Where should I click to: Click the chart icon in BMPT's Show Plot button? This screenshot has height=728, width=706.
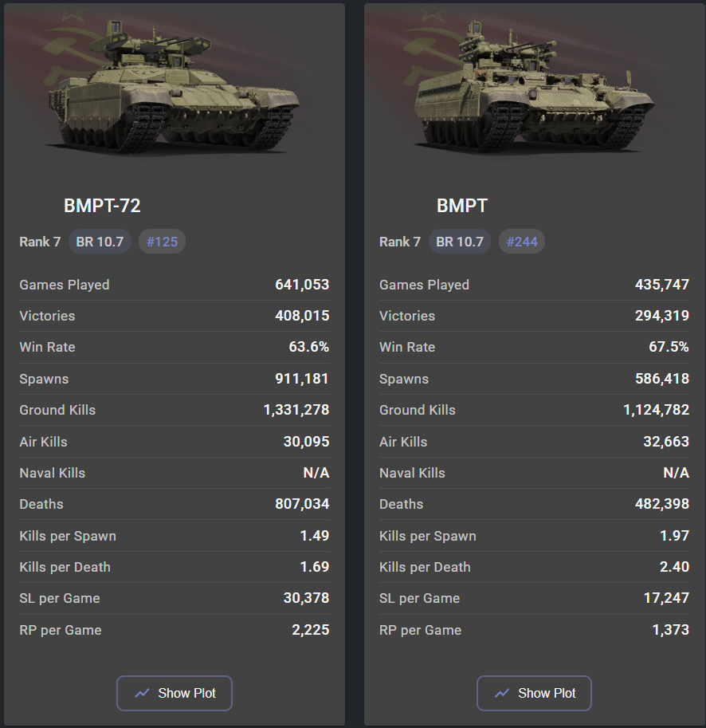(x=502, y=694)
